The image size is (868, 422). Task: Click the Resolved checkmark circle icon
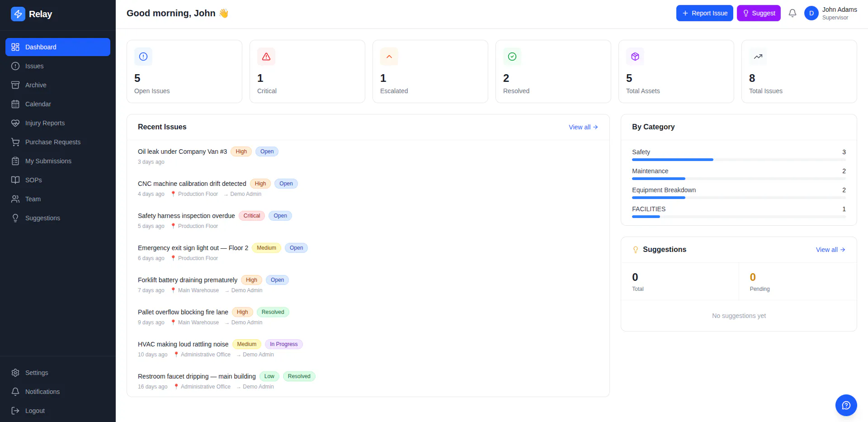click(x=512, y=57)
